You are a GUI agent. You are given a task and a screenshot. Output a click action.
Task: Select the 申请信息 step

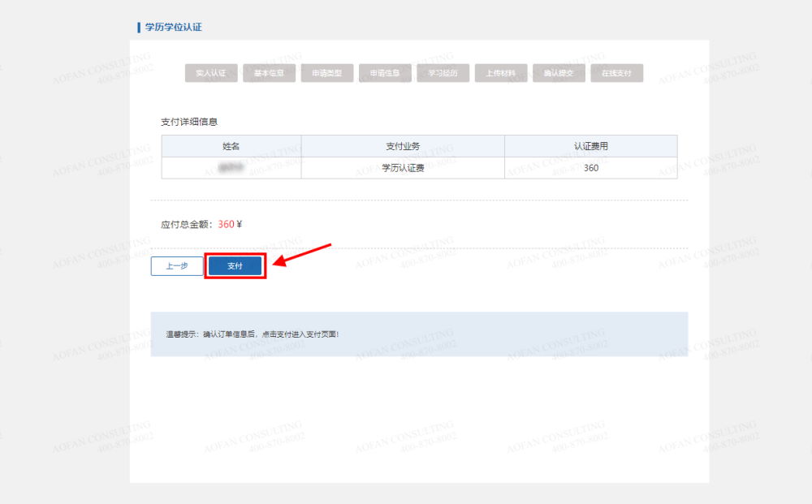[x=385, y=72]
